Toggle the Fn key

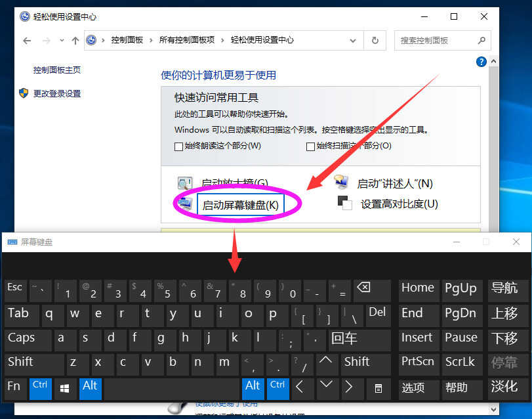point(16,389)
